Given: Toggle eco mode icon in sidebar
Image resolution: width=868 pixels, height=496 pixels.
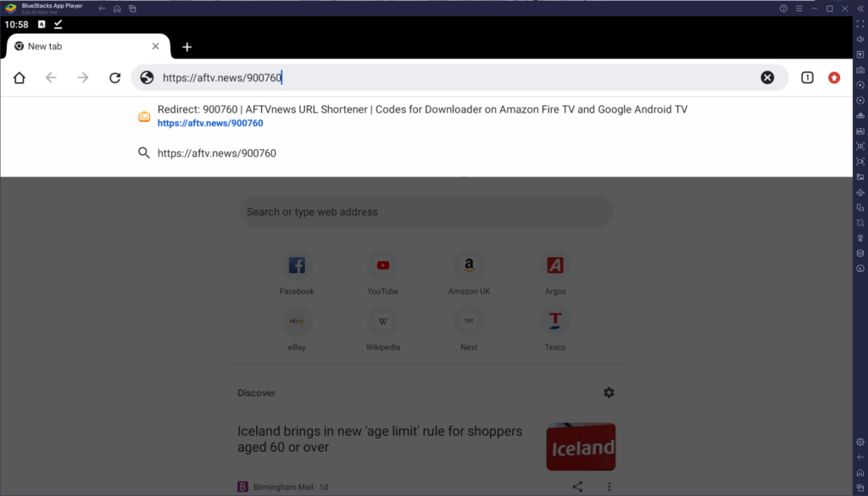Looking at the screenshot, I should 860,269.
